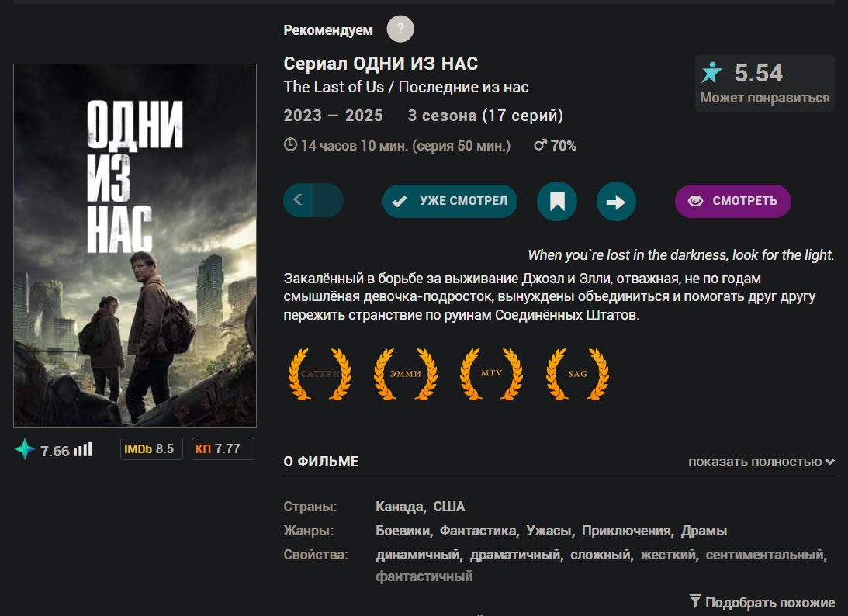Click the property динамичный
This screenshot has width=848, height=616.
click(x=417, y=555)
